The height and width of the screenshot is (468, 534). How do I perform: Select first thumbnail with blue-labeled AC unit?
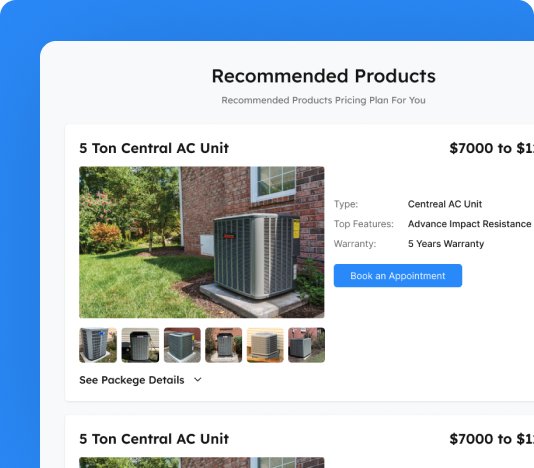[x=98, y=345]
